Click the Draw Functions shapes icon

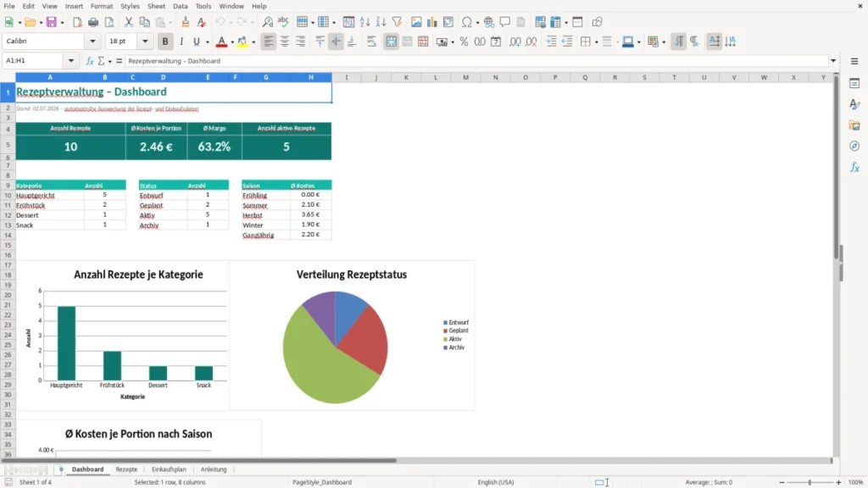(x=597, y=22)
